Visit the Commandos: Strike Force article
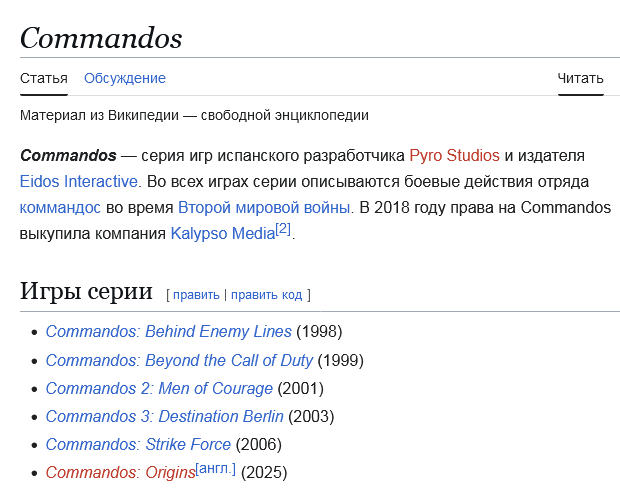Image resolution: width=620 pixels, height=500 pixels. [138, 444]
